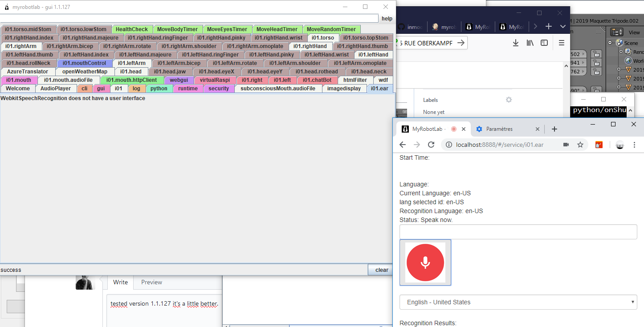644x327 pixels.
Task: Click the help button in myrobotlab
Action: tap(387, 18)
